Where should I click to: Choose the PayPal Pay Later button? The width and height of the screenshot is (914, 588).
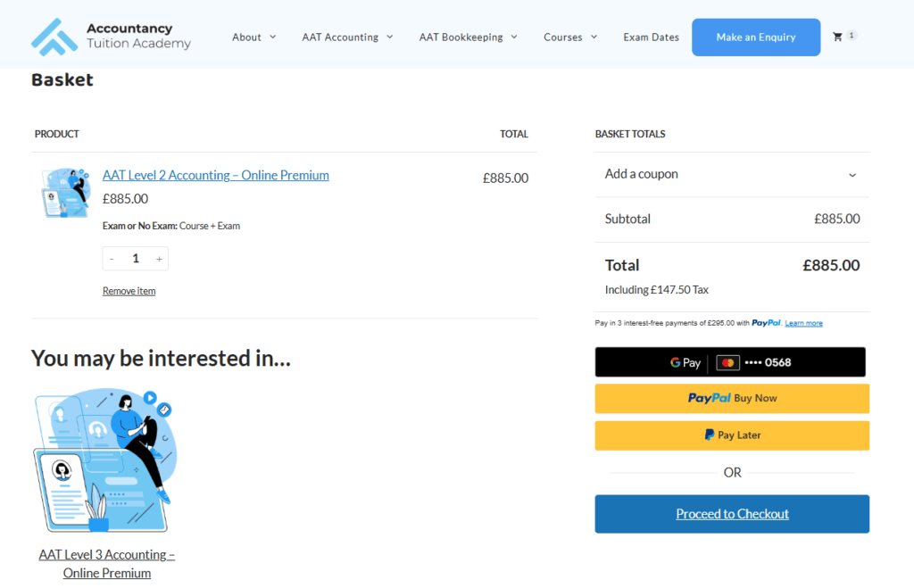pos(732,435)
